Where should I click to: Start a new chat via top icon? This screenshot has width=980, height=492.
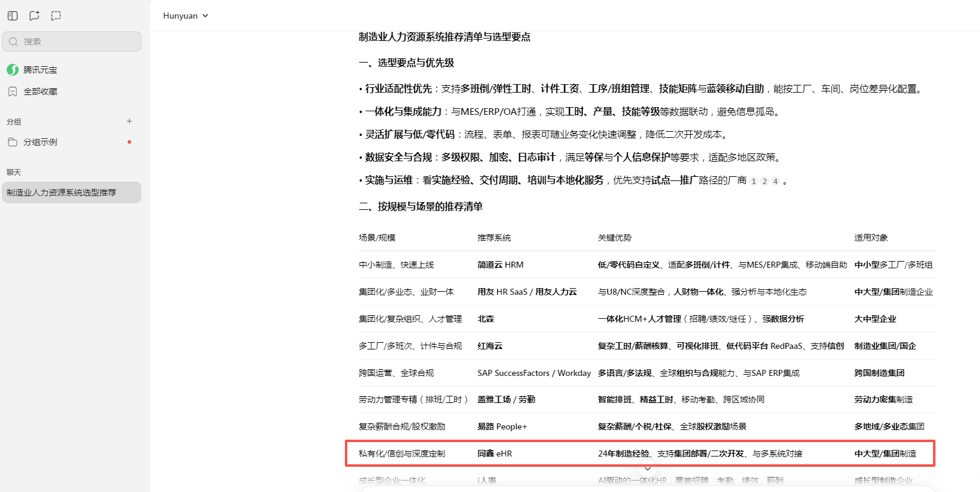click(x=34, y=16)
